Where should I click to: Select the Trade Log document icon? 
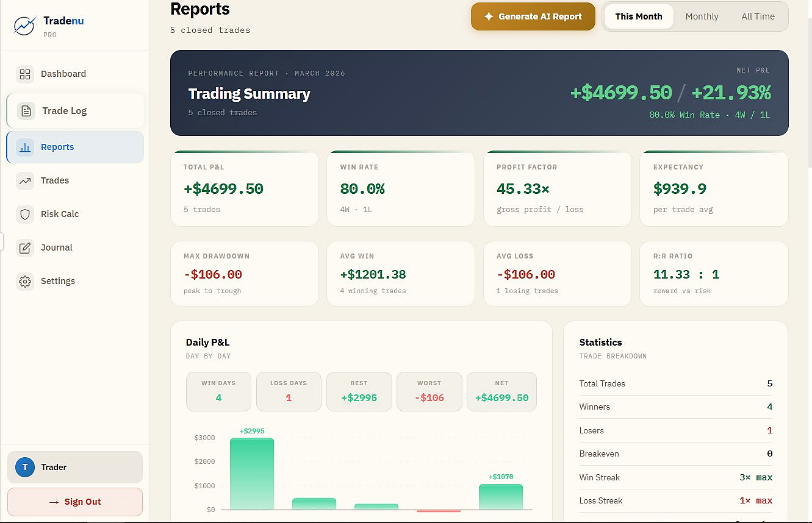25,110
